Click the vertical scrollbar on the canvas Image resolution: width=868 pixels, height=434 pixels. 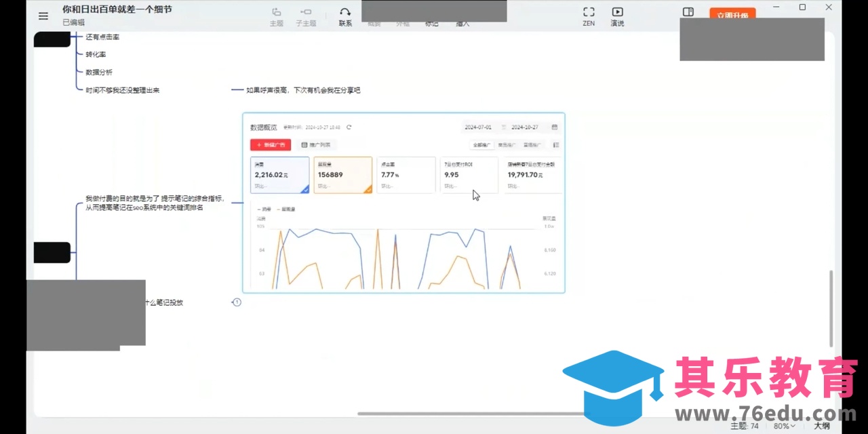(831, 309)
